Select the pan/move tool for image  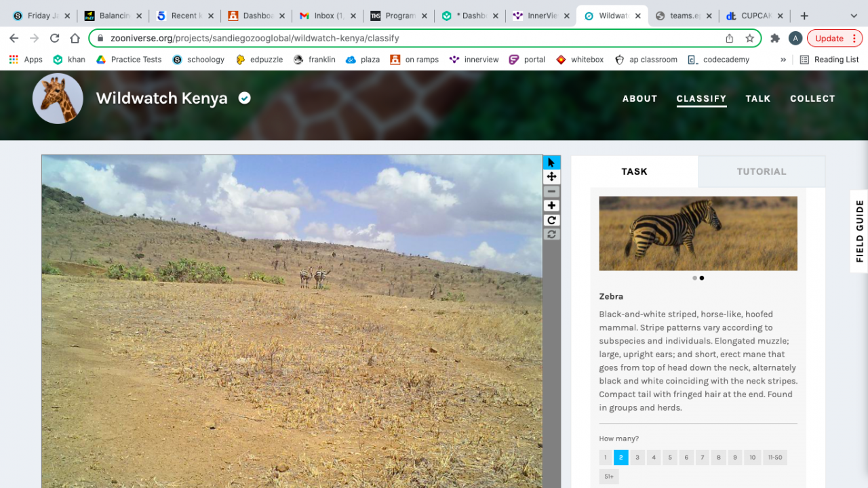coord(551,177)
